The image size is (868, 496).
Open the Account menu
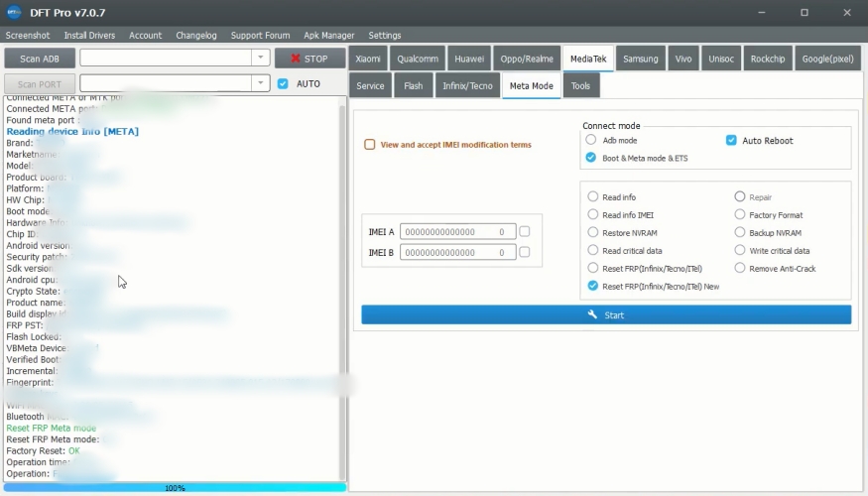(x=145, y=35)
